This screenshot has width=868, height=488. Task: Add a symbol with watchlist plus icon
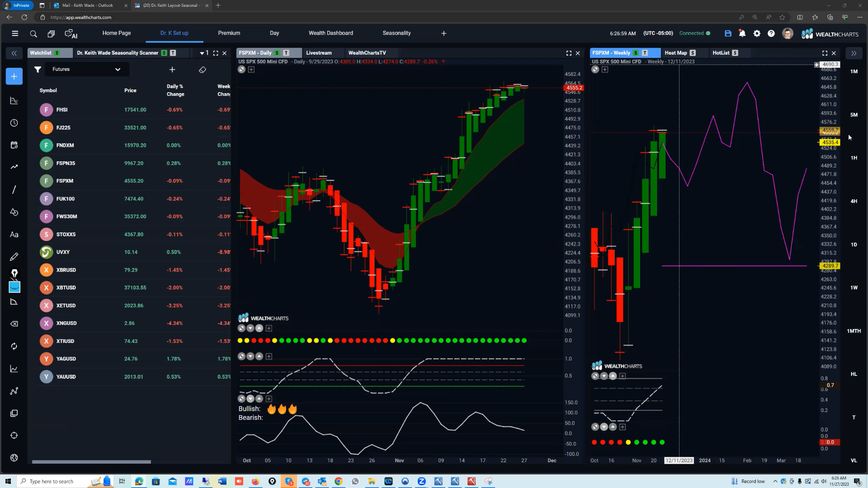click(x=172, y=70)
